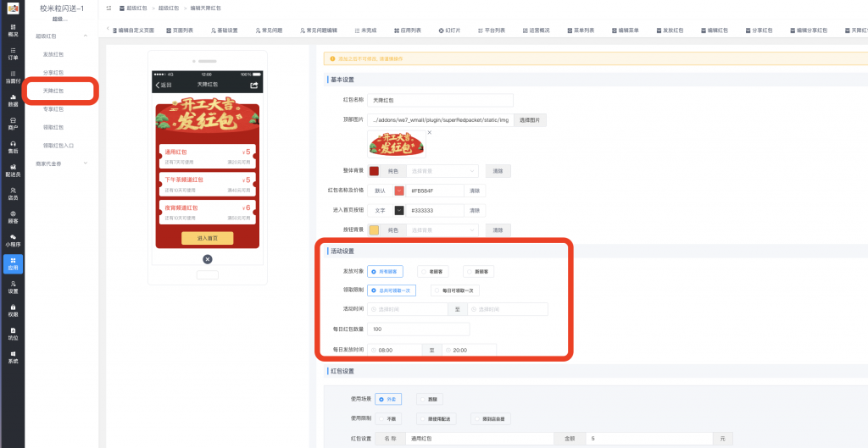The image size is (868, 448).
Task: Open 店员 in the dark sidebar
Action: [x=12, y=194]
